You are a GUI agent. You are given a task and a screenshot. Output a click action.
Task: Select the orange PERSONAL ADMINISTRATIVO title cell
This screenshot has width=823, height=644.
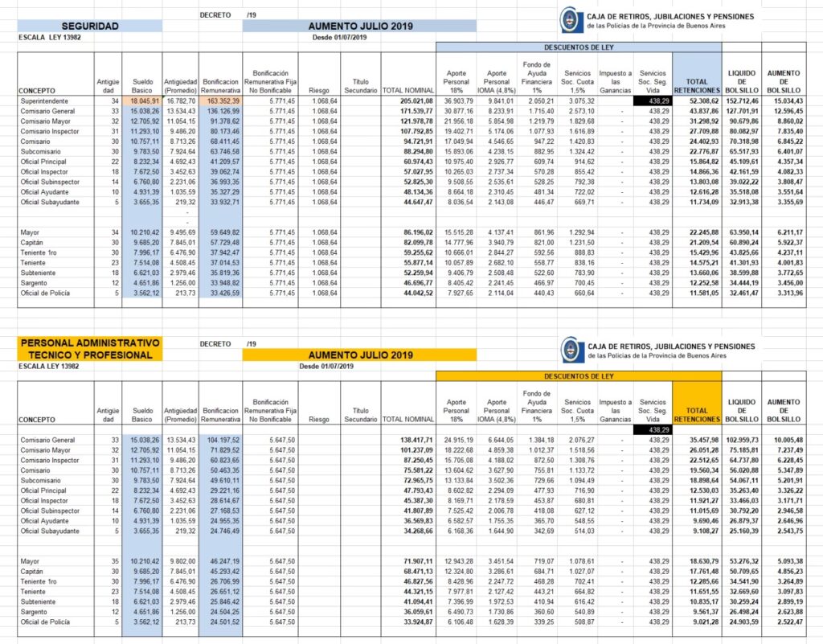click(x=89, y=349)
